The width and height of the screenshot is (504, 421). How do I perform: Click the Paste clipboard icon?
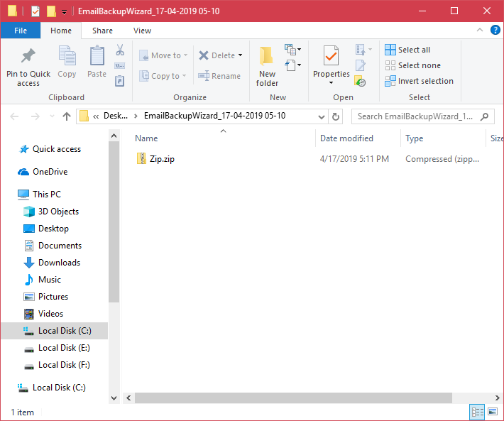[97, 55]
